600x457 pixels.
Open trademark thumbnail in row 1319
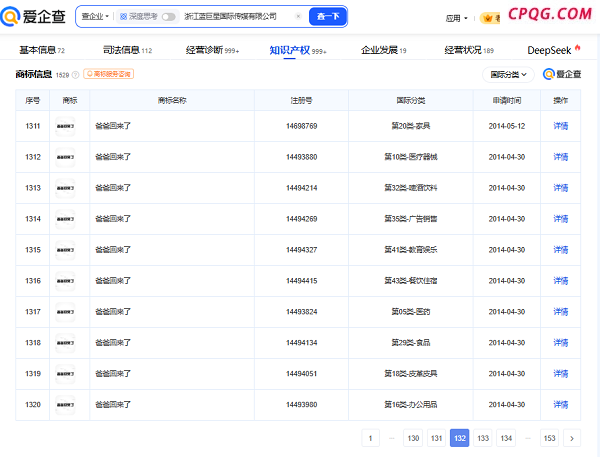[65, 374]
